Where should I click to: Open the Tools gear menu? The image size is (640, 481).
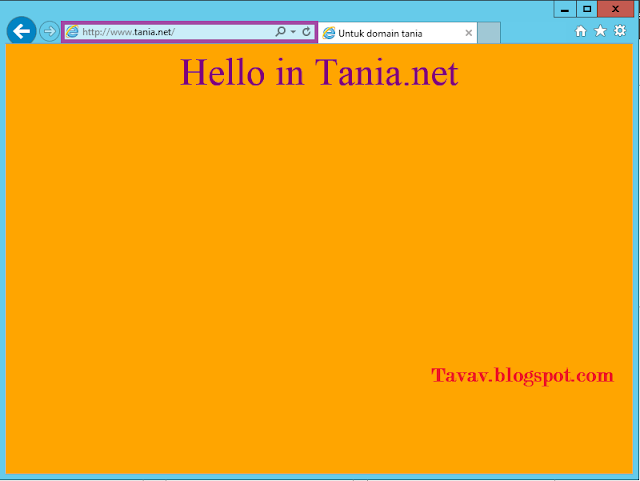tap(620, 31)
